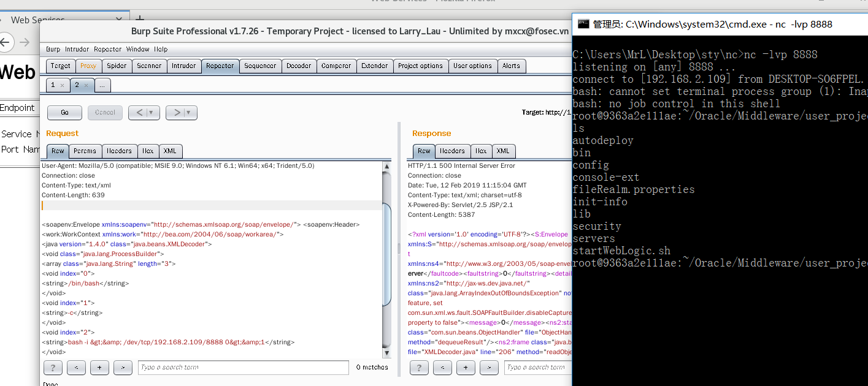Open the Repeater menu in the menu bar
The width and height of the screenshot is (868, 386).
tap(107, 49)
